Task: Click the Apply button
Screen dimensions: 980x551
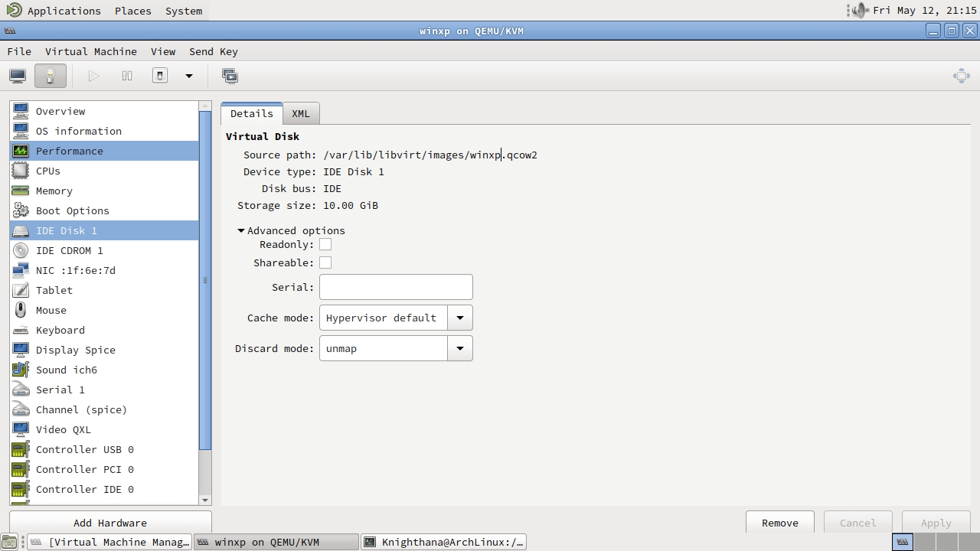Action: point(936,523)
